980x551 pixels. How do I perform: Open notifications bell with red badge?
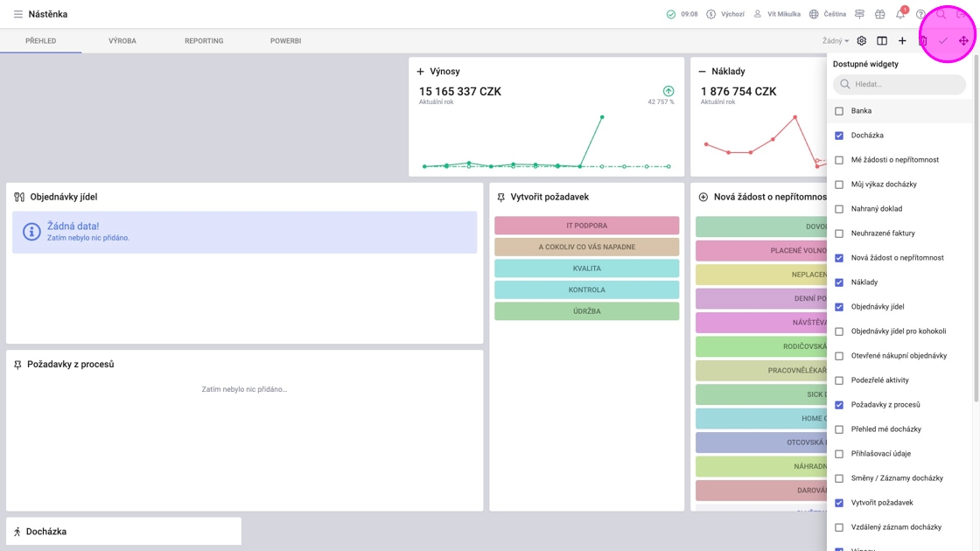click(900, 14)
